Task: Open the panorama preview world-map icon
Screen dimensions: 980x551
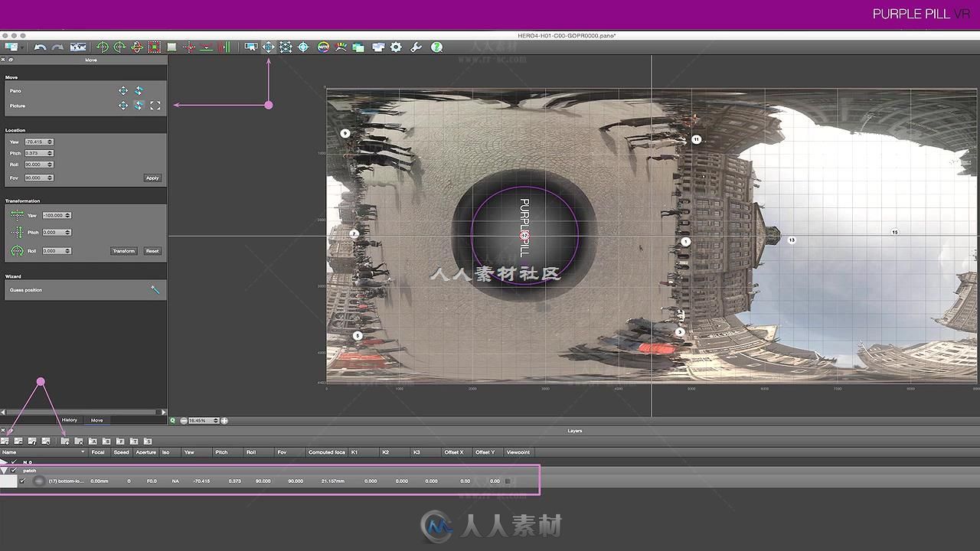Action: click(x=77, y=47)
